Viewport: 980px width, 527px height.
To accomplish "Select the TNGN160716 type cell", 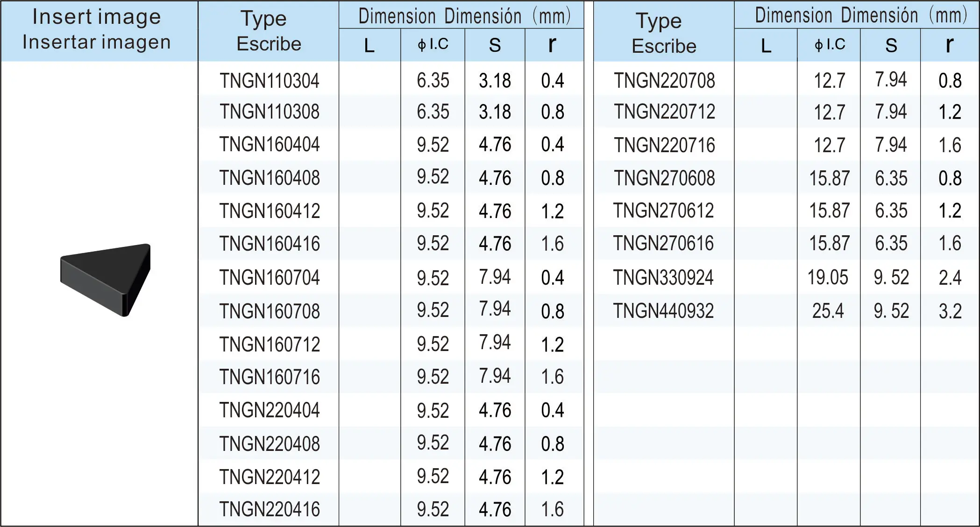I will (x=270, y=377).
